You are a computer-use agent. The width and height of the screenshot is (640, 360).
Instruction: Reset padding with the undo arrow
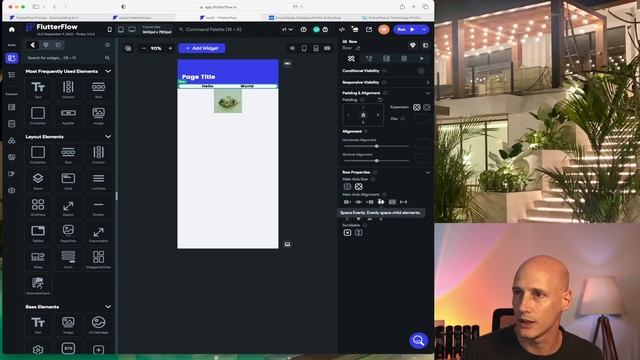380,100
